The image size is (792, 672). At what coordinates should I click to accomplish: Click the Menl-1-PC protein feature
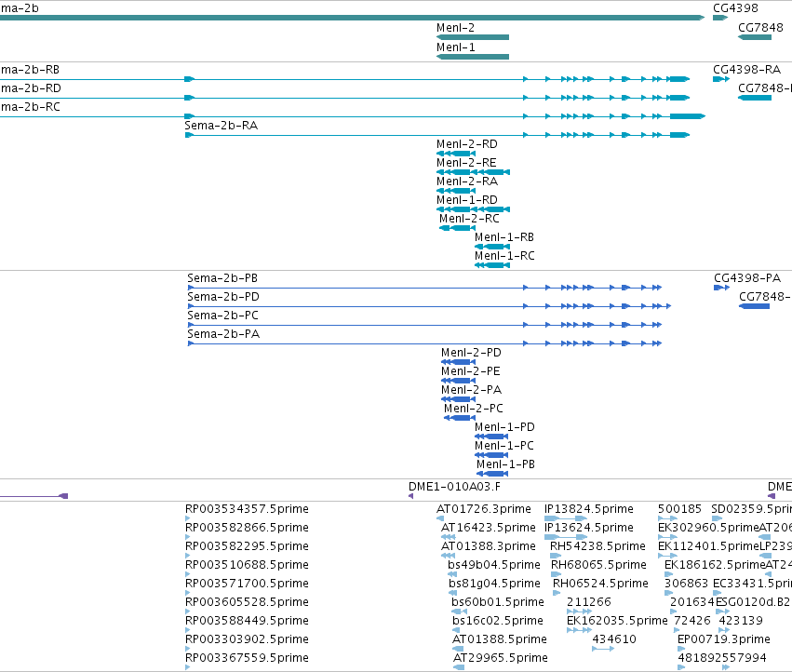coord(491,455)
